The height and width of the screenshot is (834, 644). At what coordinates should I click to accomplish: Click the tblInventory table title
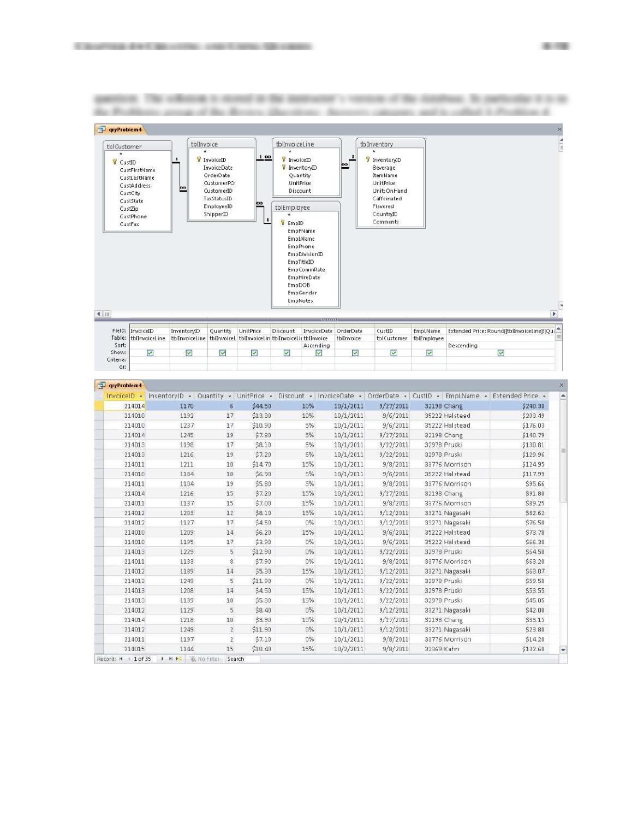pos(377,144)
